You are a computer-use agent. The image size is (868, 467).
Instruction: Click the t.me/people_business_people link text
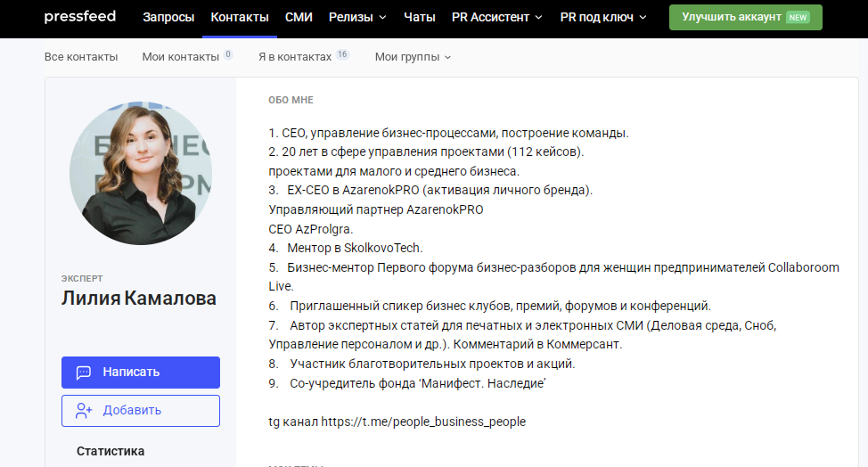point(423,422)
